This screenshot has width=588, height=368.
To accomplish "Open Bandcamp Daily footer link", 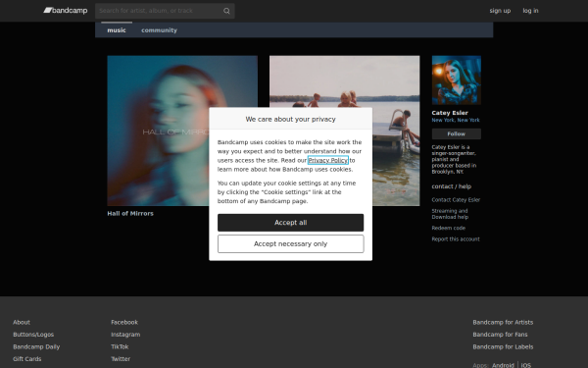I will [x=36, y=347].
